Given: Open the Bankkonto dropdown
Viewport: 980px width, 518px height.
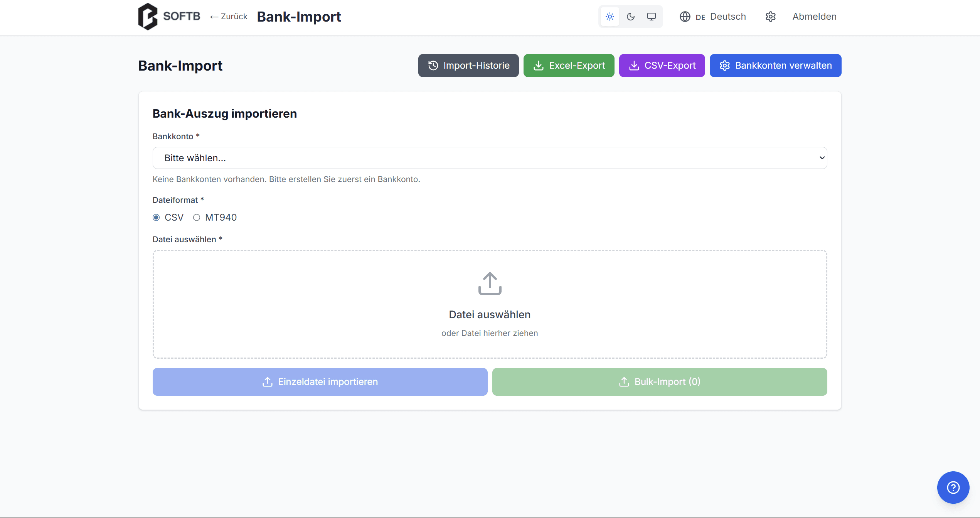Looking at the screenshot, I should click(x=490, y=158).
